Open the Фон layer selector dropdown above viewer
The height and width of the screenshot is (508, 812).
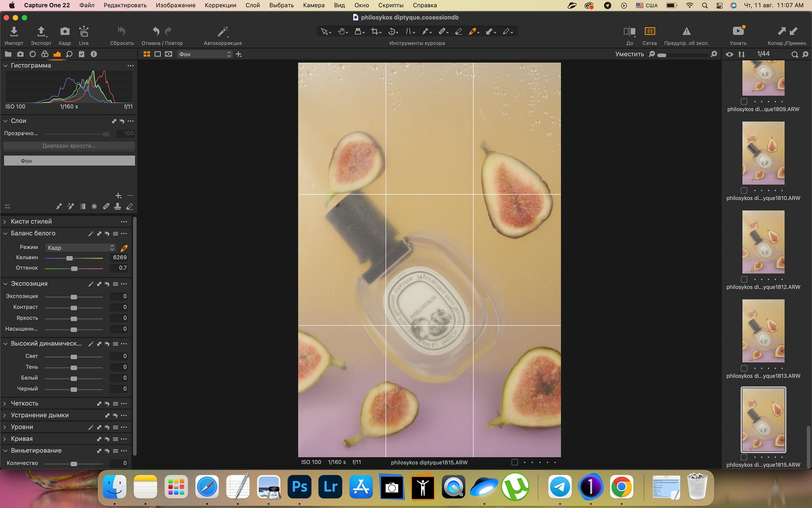tap(205, 54)
